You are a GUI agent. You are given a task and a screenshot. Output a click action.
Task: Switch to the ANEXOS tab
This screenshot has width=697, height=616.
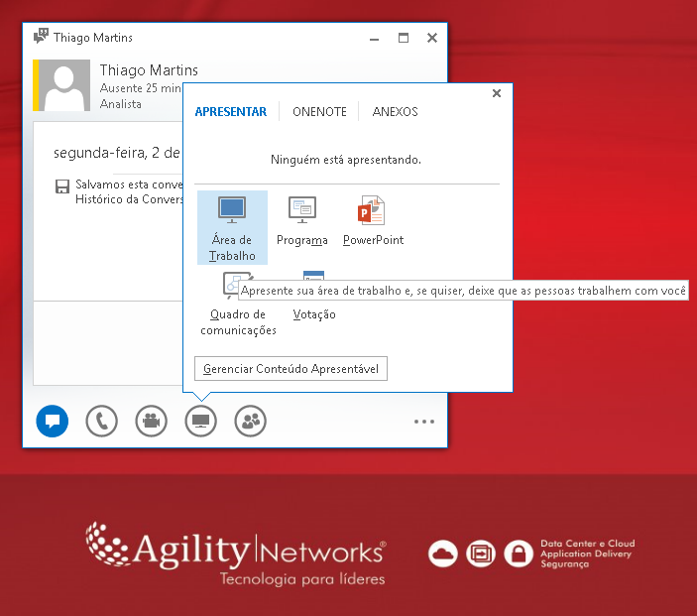pos(395,112)
